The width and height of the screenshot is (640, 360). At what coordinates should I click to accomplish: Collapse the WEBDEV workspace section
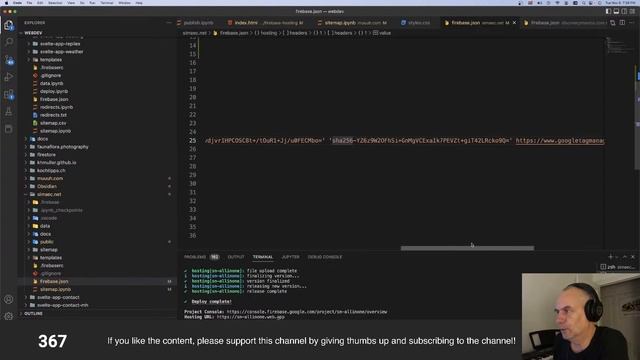[33, 33]
